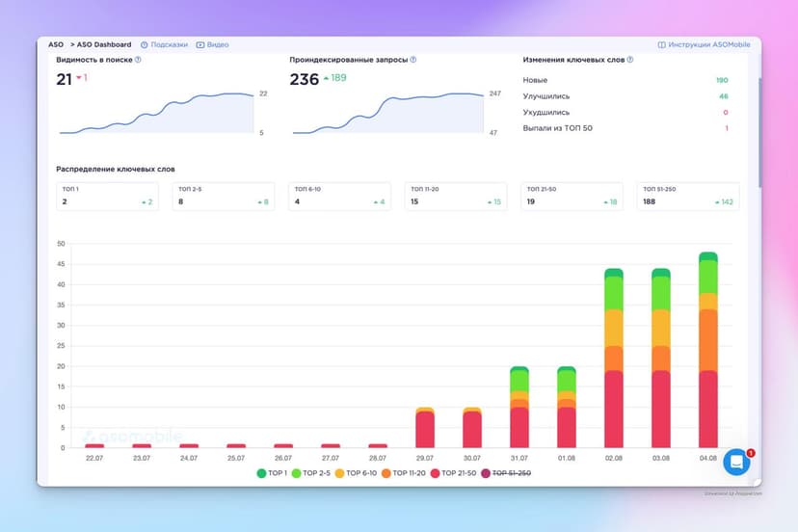Click help icon beside Видимость в поиске
Image resolution: width=798 pixels, height=532 pixels.
138,60
